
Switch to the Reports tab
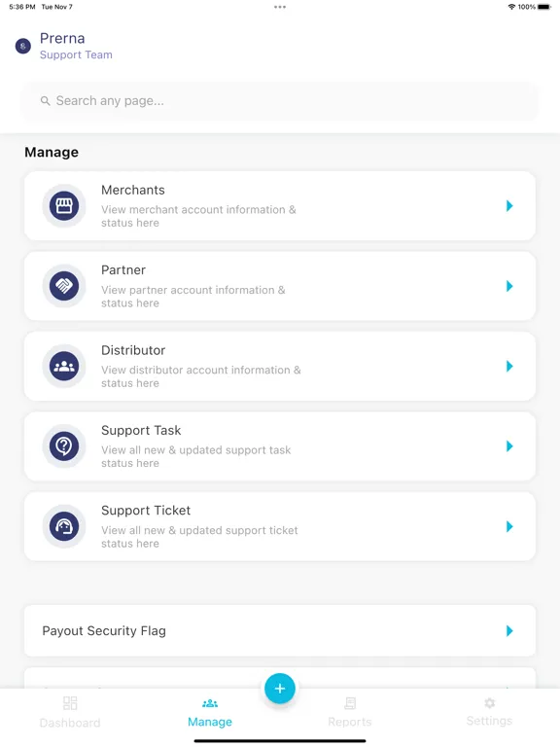pos(350,712)
